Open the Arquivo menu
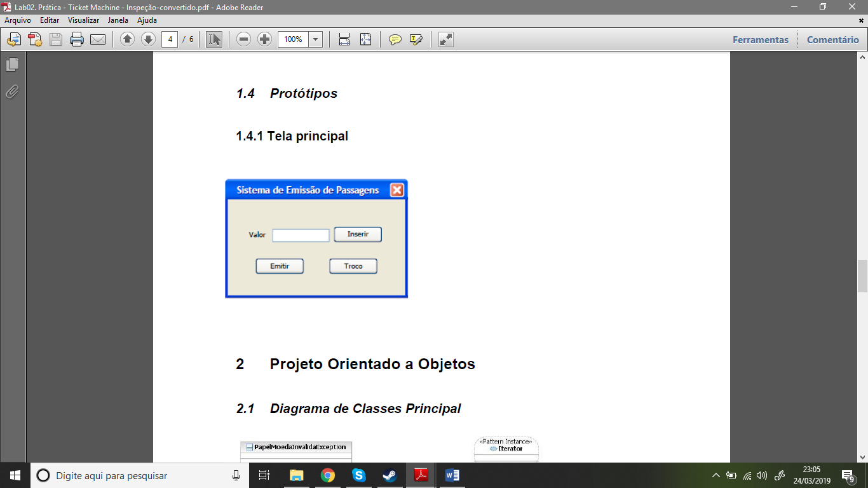 pos(18,20)
